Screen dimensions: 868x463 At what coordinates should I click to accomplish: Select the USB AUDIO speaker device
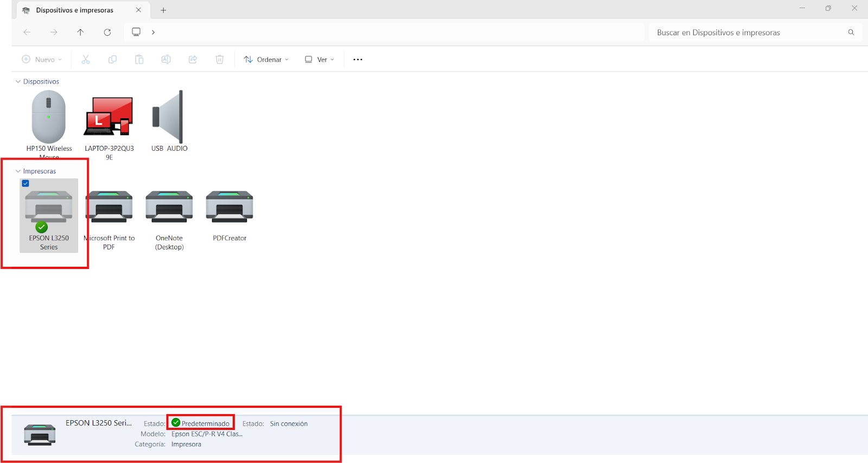tap(169, 118)
